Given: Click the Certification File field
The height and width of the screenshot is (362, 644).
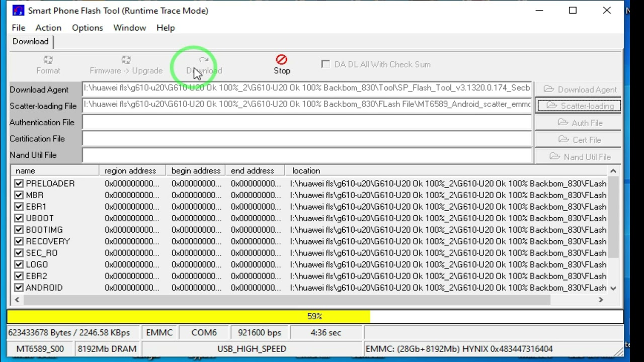Looking at the screenshot, I should 307,139.
